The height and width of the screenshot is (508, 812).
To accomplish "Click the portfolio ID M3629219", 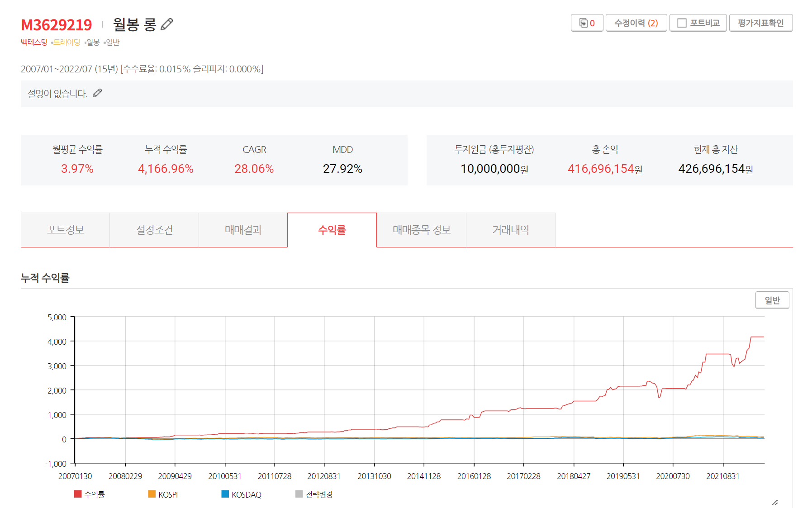I will point(57,25).
